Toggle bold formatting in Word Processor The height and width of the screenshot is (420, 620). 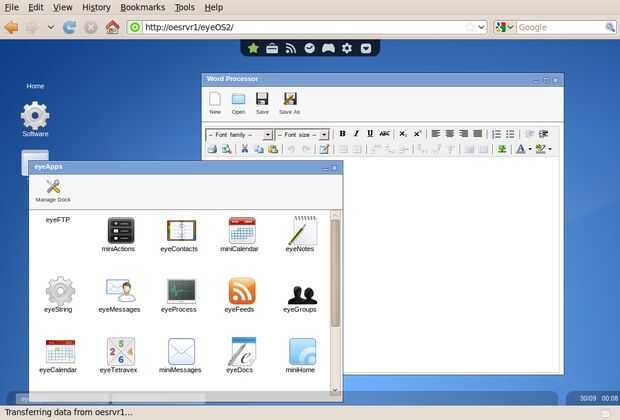[342, 134]
